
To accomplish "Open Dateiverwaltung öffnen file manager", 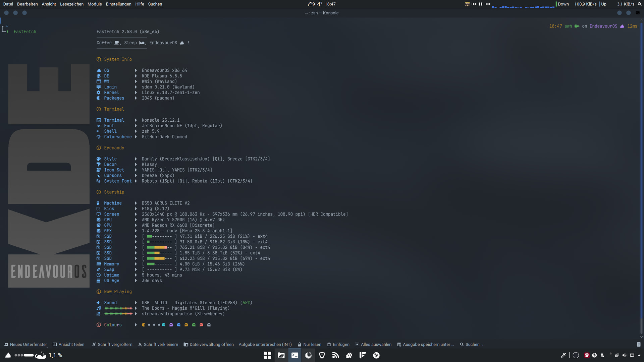I will [x=209, y=345].
